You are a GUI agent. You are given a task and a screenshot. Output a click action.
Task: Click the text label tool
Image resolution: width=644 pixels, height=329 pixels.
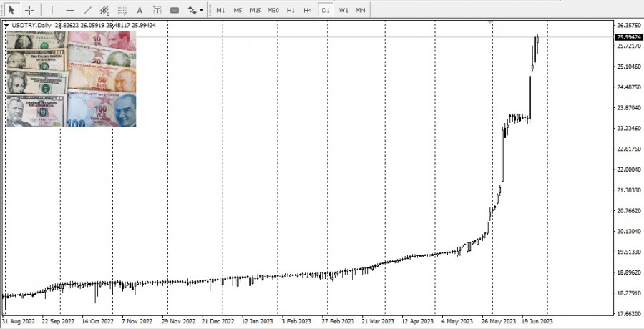point(157,10)
